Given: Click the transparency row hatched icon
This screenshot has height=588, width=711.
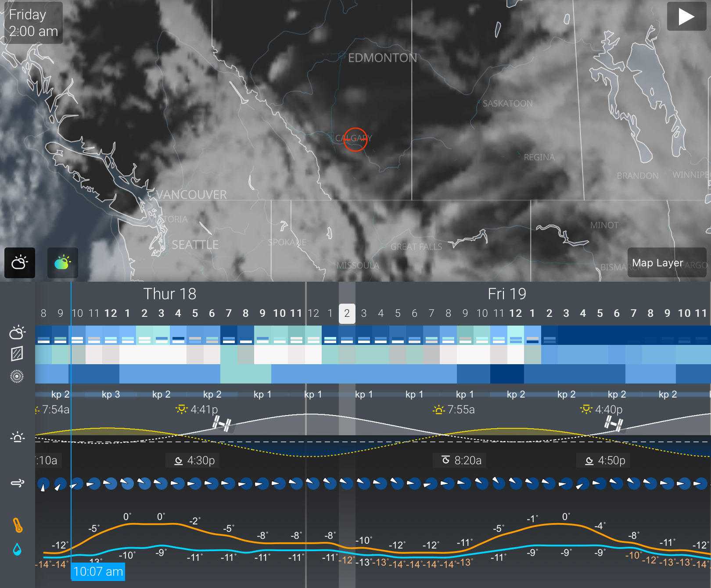Looking at the screenshot, I should pyautogui.click(x=17, y=354).
